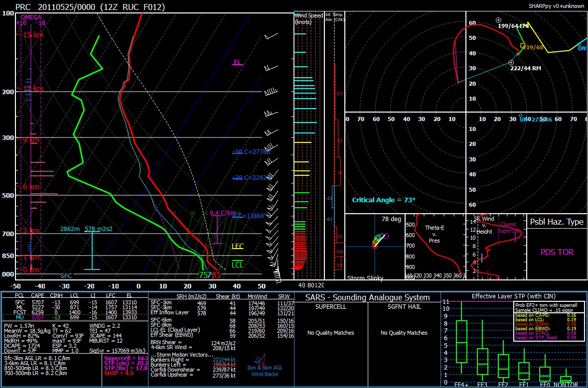Click the magenta Supercell composite value
This screenshot has width=588, height=388.
(127, 359)
